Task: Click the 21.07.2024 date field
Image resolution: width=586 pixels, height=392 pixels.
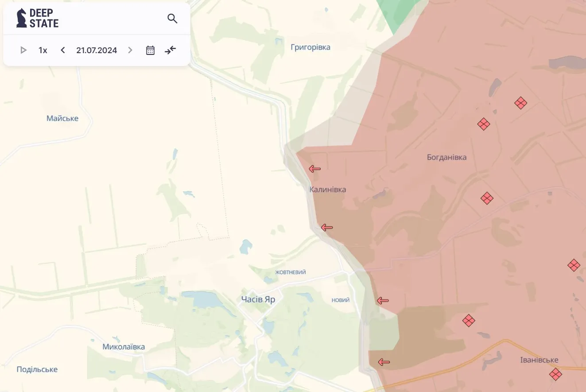Action: 97,50
